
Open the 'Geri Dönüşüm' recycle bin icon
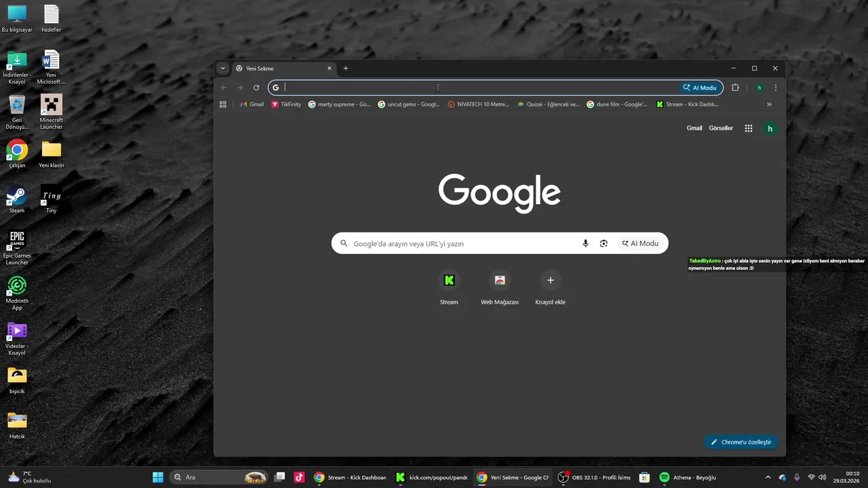17,113
